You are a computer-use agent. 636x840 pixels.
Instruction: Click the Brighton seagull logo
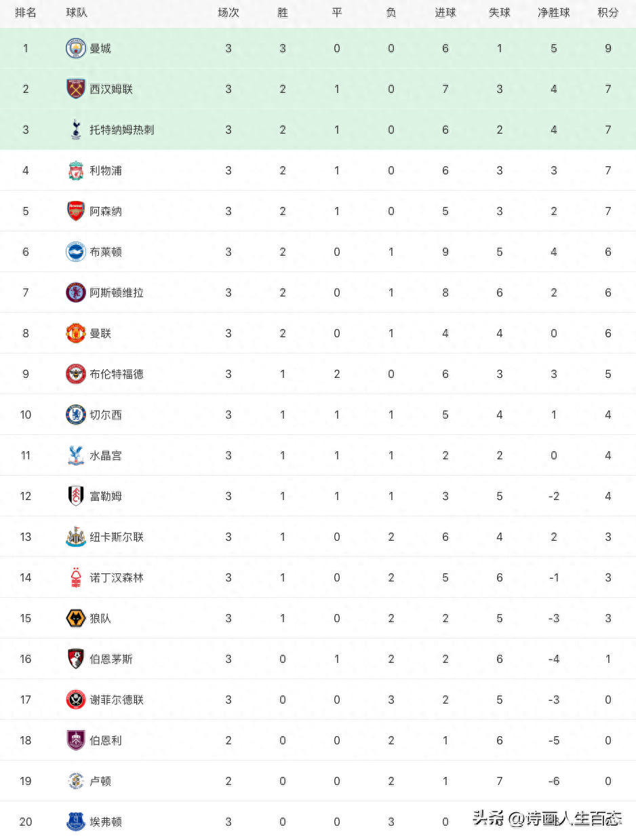76,252
